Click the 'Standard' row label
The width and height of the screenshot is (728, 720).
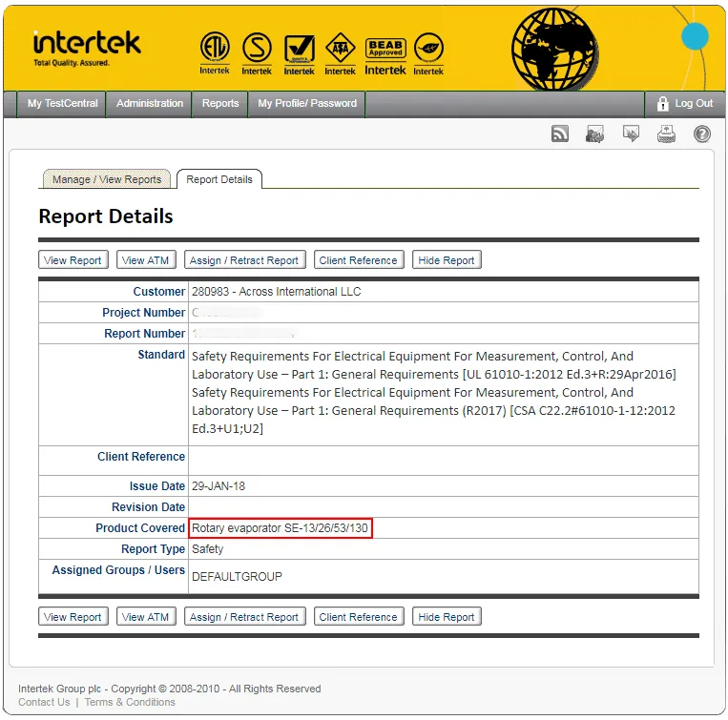(x=161, y=355)
